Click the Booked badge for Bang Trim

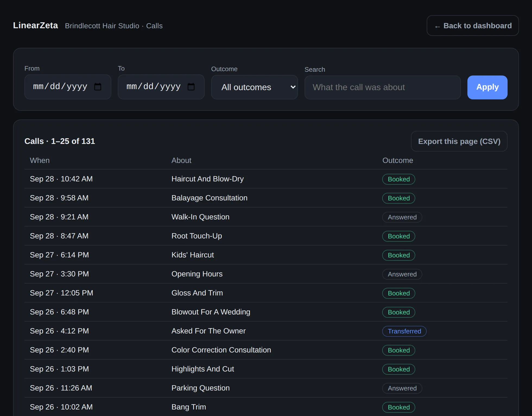pos(398,407)
